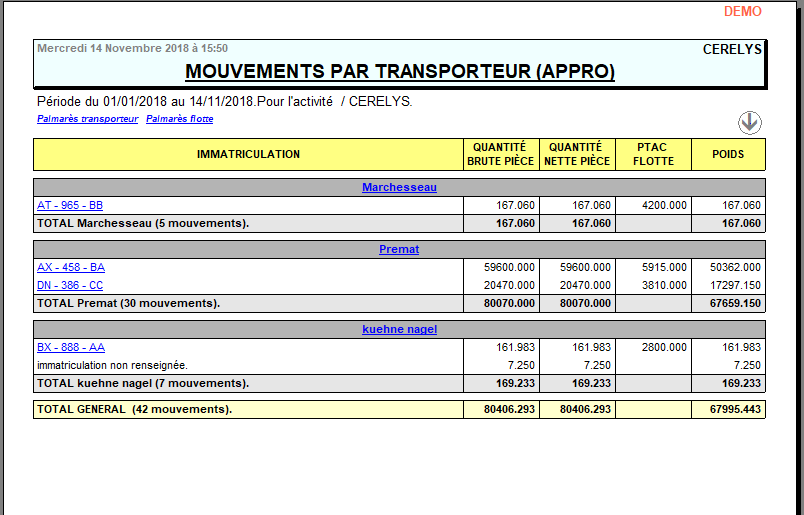Open the Palmarès transporteur link
804x515 pixels.
coord(87,119)
